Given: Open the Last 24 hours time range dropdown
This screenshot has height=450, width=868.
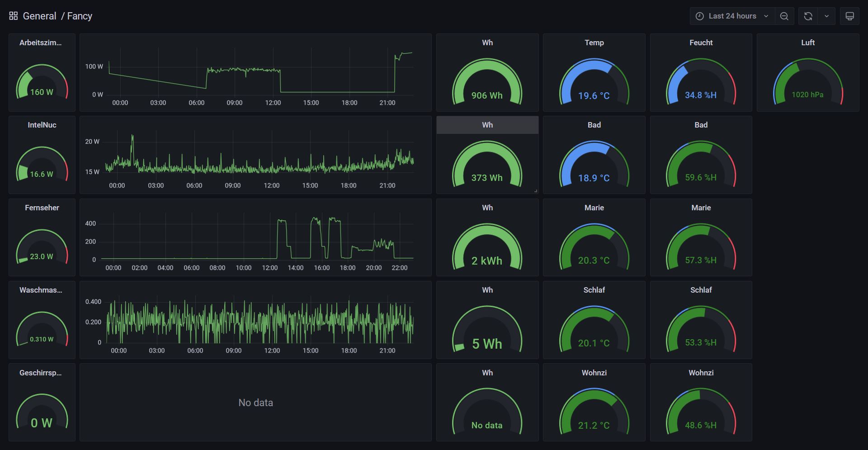Looking at the screenshot, I should [732, 16].
